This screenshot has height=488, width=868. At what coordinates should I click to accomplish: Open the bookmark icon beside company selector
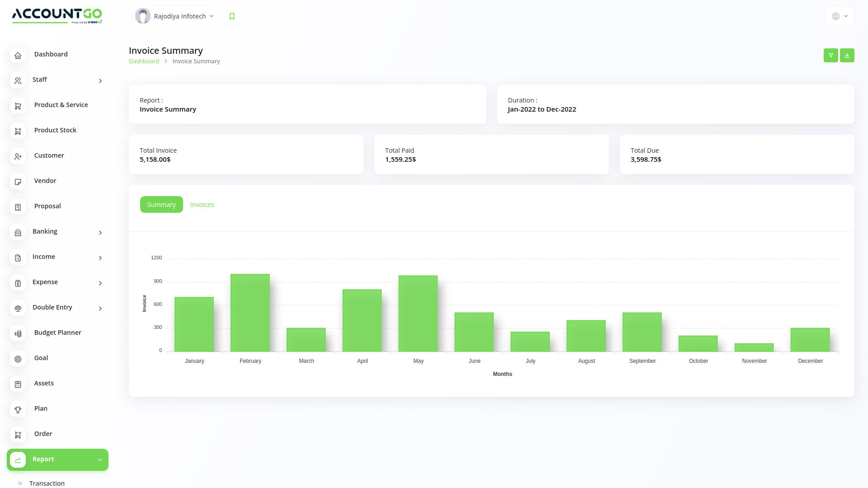[231, 15]
